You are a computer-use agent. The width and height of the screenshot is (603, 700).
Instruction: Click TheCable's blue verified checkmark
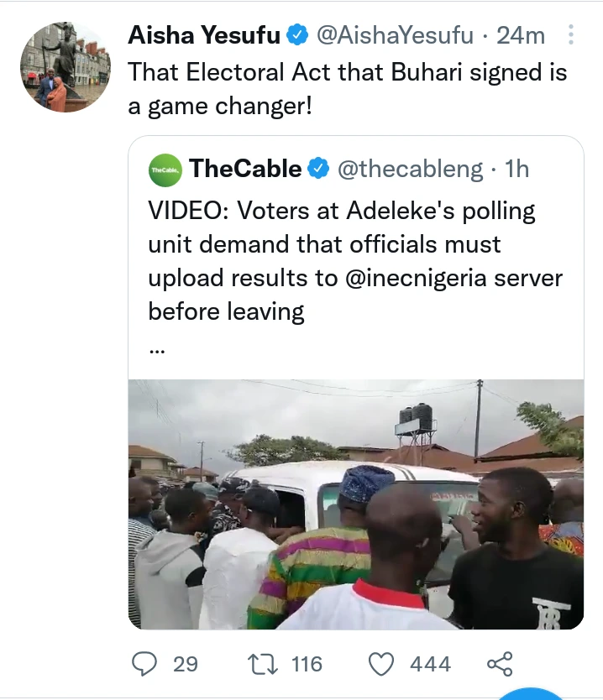[319, 169]
